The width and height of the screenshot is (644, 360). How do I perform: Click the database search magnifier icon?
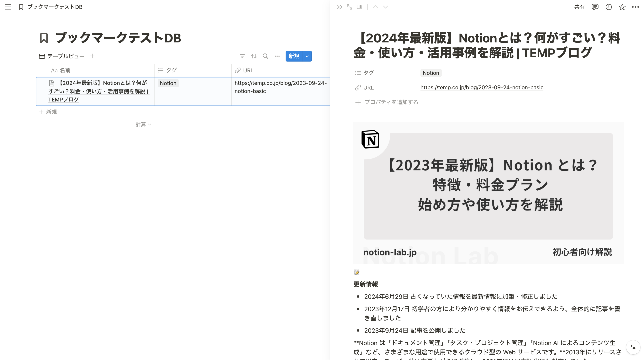(x=266, y=56)
